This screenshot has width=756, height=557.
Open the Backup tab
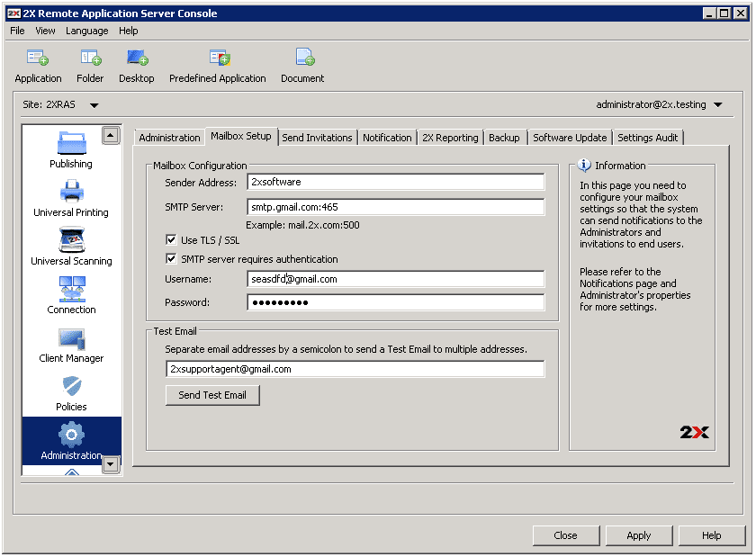(x=504, y=138)
